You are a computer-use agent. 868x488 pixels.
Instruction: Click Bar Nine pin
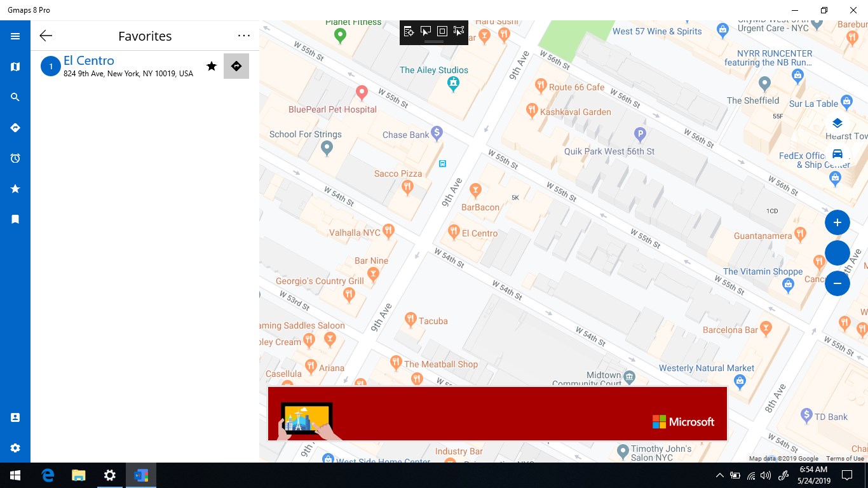374,274
